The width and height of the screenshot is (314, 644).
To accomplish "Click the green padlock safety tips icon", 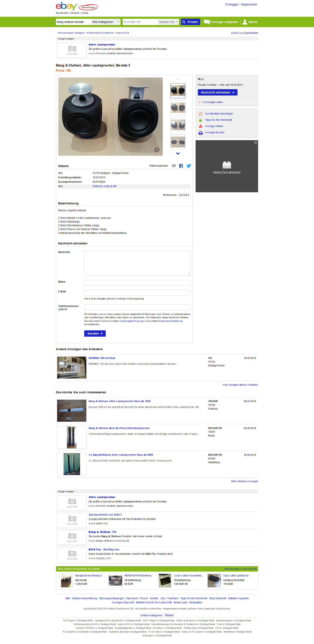I will [201, 120].
